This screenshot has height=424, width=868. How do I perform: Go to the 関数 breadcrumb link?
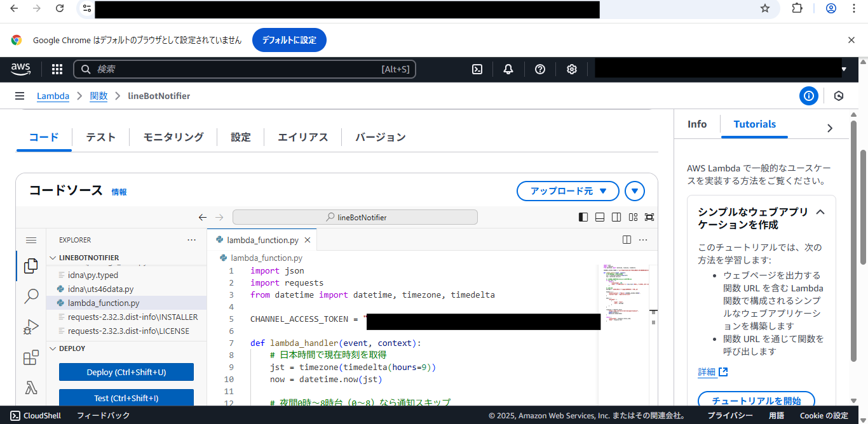tap(98, 96)
